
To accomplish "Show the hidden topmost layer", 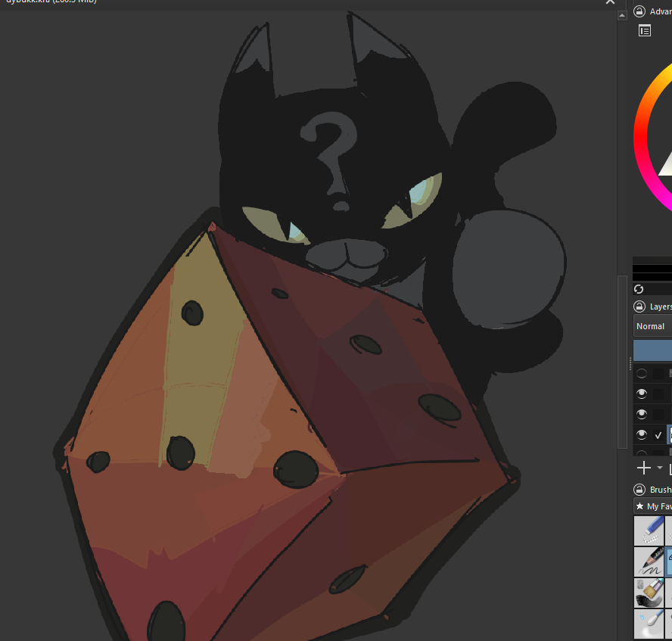I will click(x=642, y=374).
